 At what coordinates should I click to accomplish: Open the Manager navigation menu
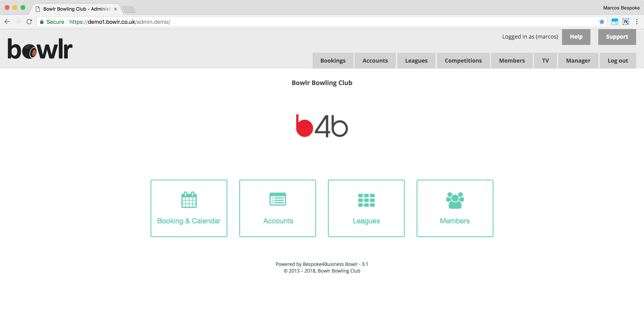point(578,61)
